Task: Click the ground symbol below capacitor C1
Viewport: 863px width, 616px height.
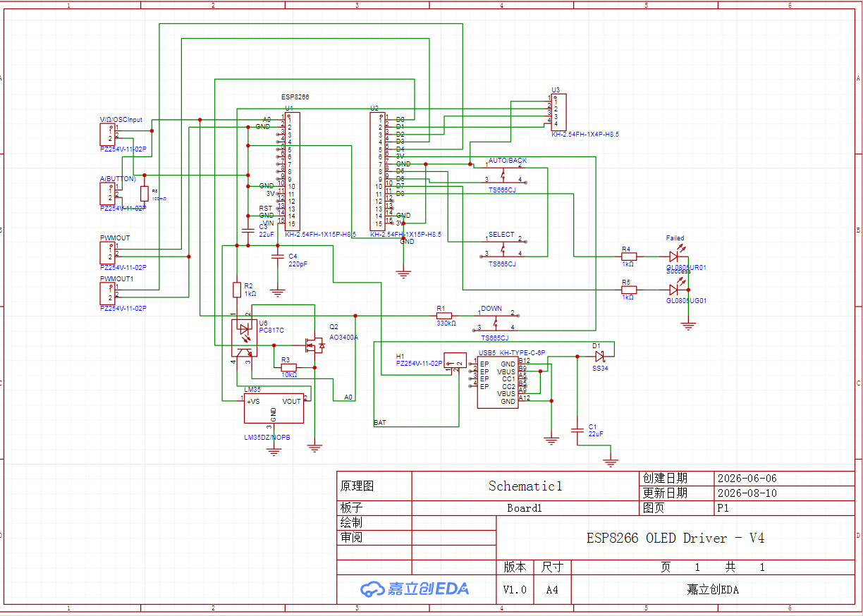Action: point(611,462)
